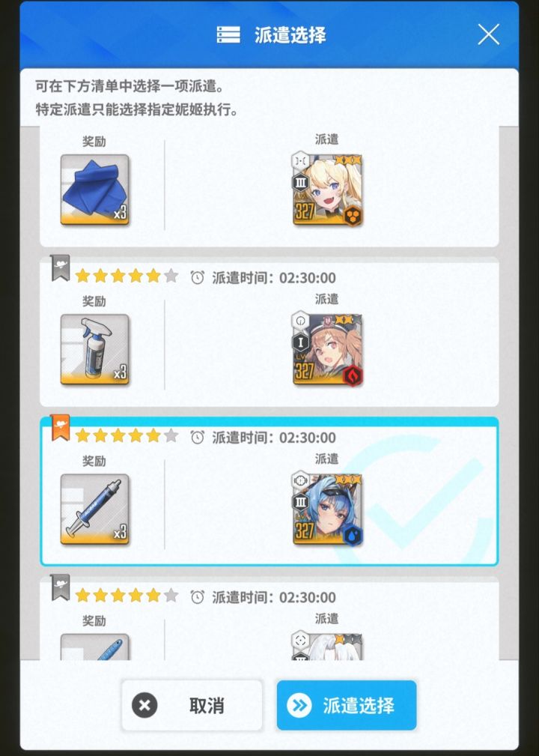This screenshot has height=756, width=539.
Task: Click the list icon beside 派遣选择 title
Action: pyautogui.click(x=228, y=34)
